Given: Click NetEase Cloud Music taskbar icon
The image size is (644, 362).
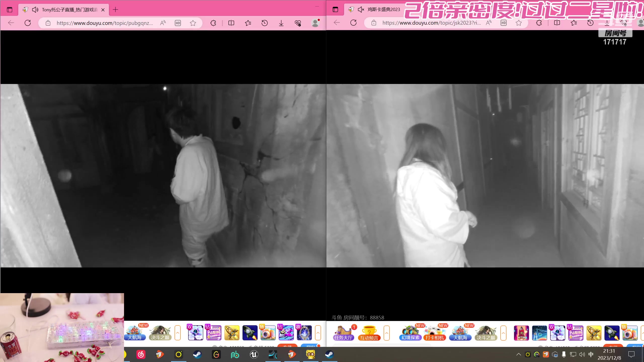Looking at the screenshot, I should [141, 354].
